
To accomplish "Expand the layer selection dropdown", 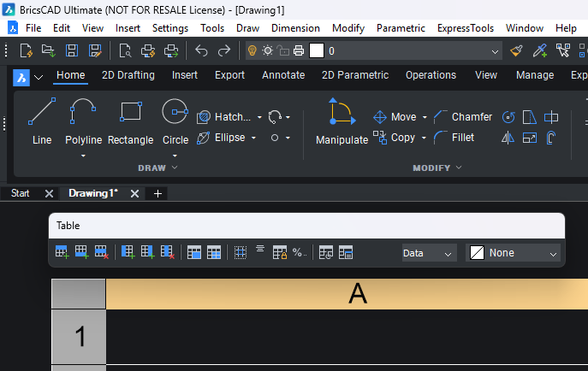I will (495, 51).
